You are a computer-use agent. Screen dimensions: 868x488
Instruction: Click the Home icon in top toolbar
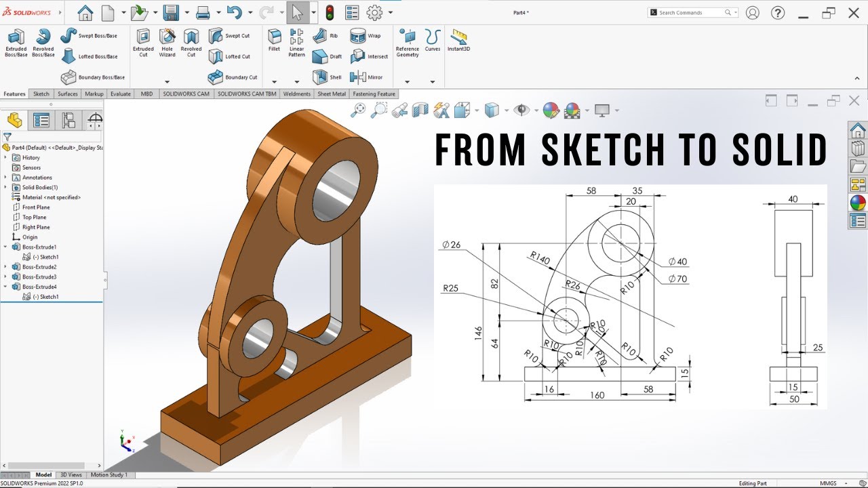click(85, 12)
